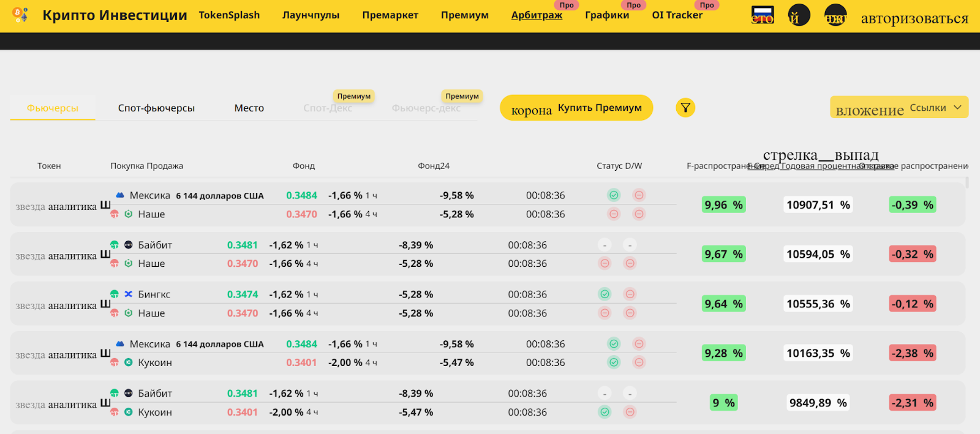The image size is (980, 434).
Task: Click the red -2,38 % spread badge
Action: tap(912, 353)
